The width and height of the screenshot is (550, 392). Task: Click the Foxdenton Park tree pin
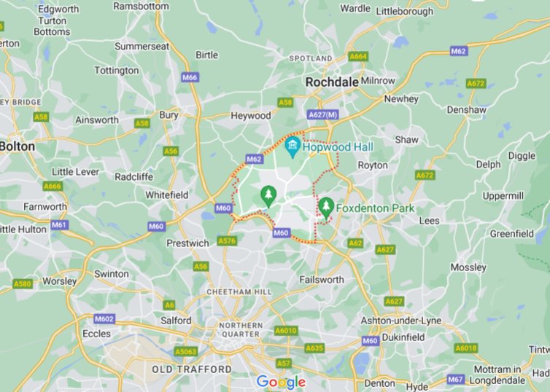point(326,208)
